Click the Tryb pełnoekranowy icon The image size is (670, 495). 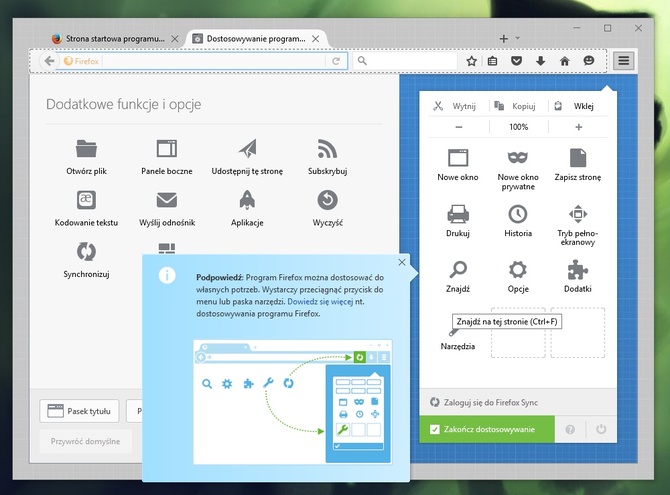(x=578, y=214)
